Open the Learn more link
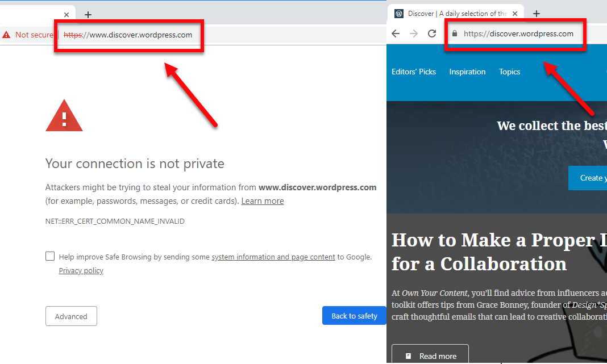The height and width of the screenshot is (364, 607). pos(262,201)
